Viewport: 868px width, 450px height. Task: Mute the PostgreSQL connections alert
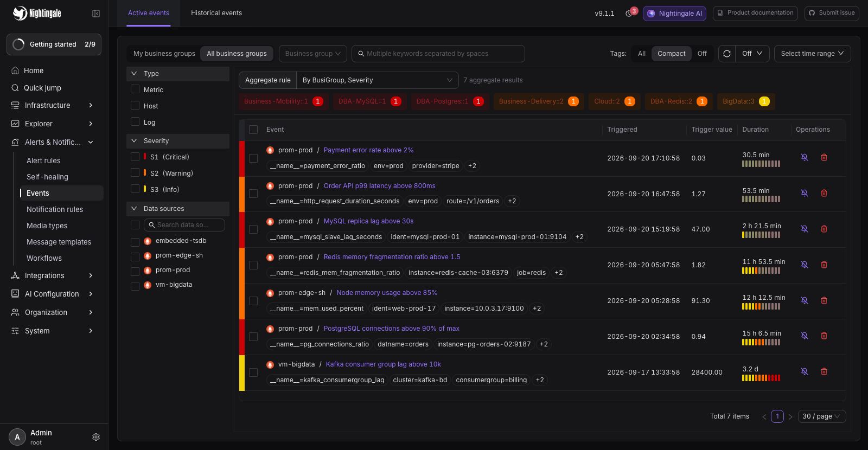point(805,336)
